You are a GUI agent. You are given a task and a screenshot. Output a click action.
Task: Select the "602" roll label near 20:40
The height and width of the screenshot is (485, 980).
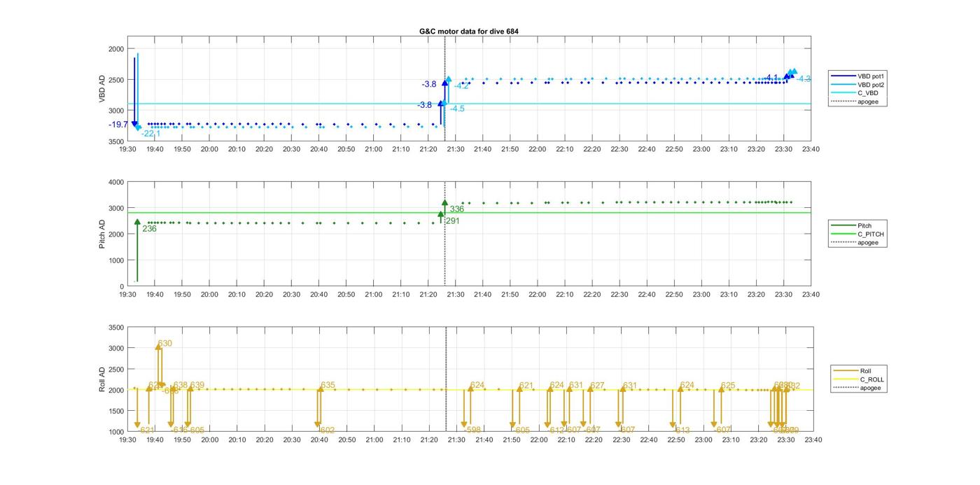(328, 430)
